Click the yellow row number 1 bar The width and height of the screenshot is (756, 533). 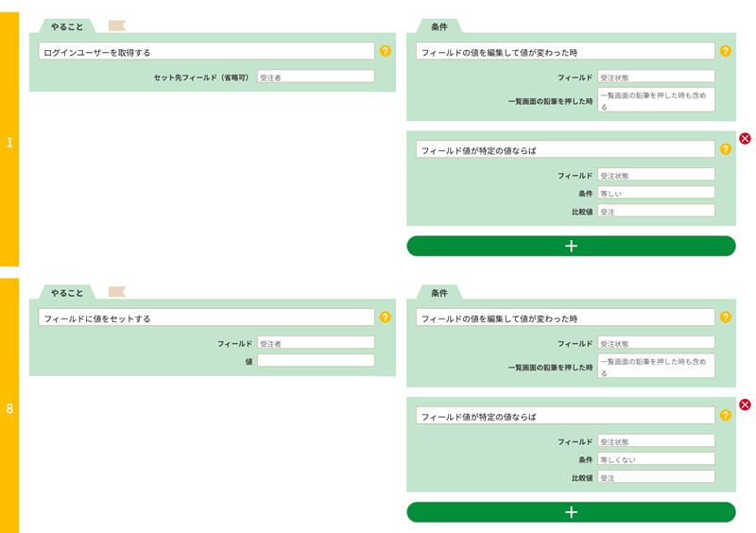coord(9,142)
